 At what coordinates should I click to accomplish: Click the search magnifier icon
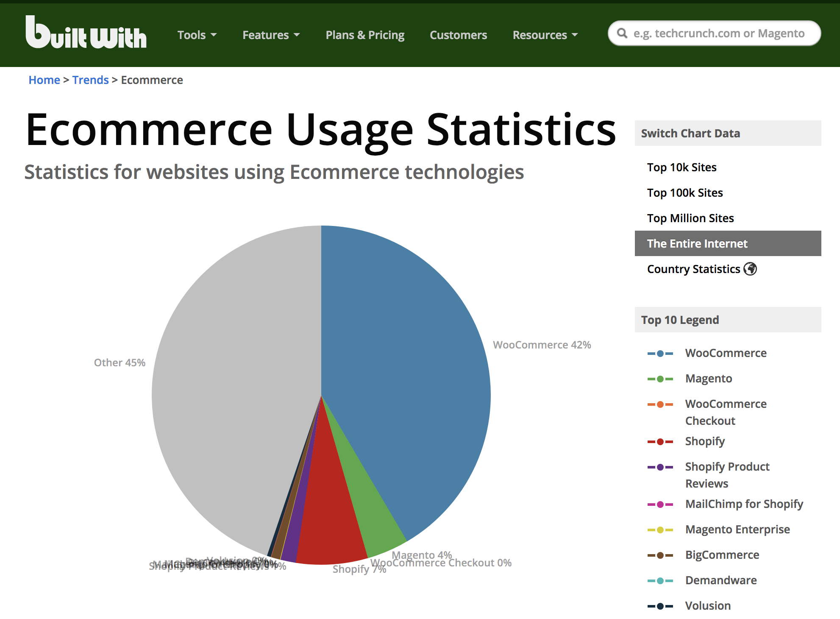(x=622, y=33)
